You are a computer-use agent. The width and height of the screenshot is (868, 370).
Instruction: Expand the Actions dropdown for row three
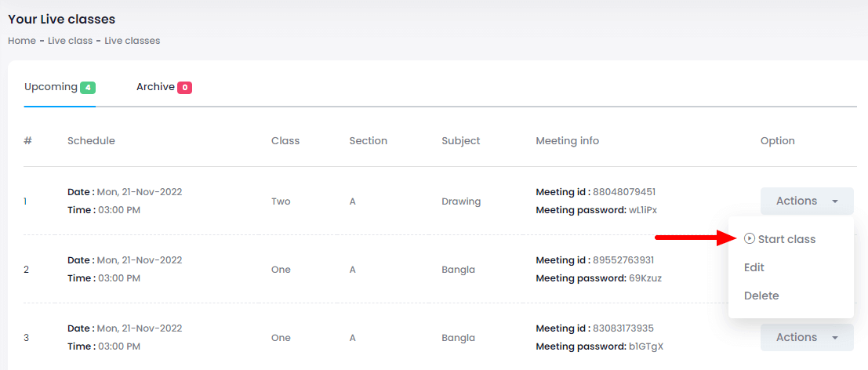click(806, 338)
